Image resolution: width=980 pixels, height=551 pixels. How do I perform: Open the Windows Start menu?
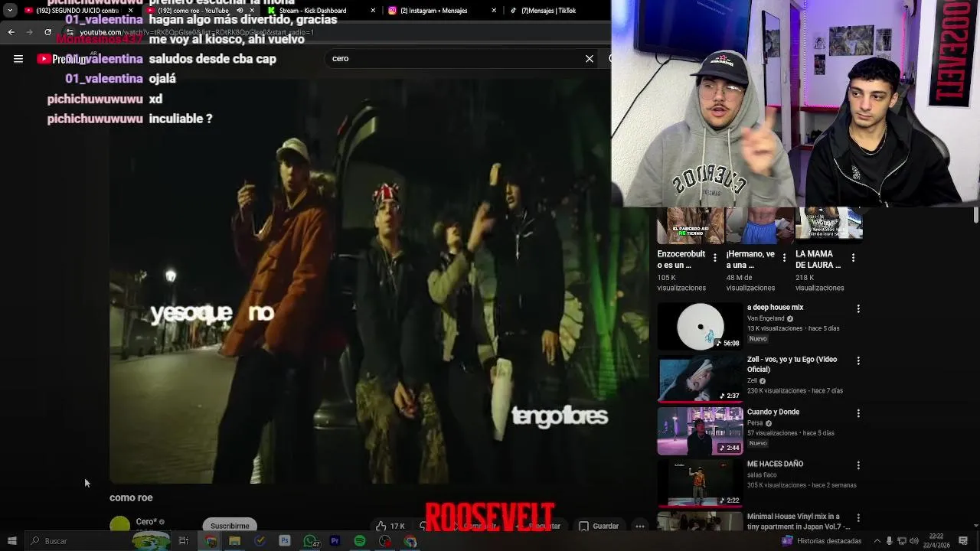point(11,541)
